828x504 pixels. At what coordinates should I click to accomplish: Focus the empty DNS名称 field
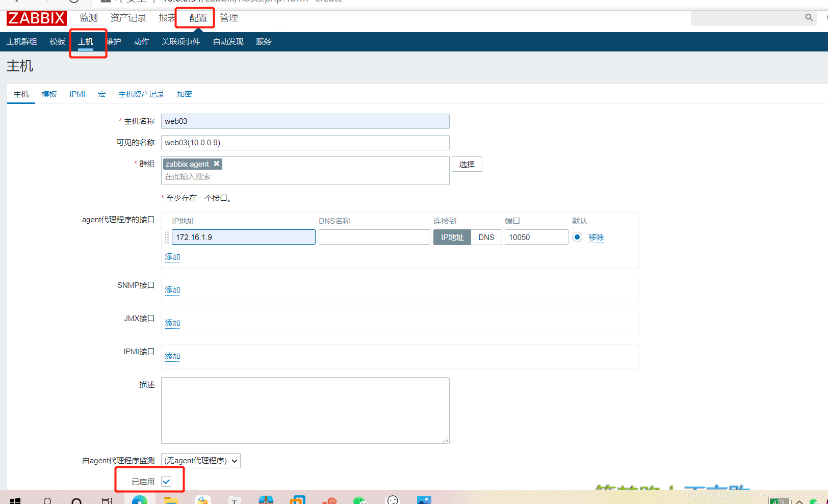(374, 237)
